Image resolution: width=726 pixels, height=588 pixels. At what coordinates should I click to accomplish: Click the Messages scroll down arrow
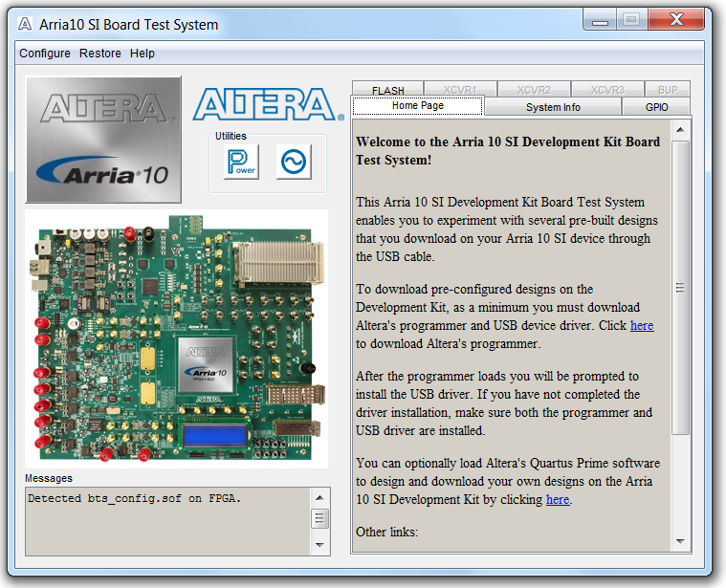click(319, 545)
